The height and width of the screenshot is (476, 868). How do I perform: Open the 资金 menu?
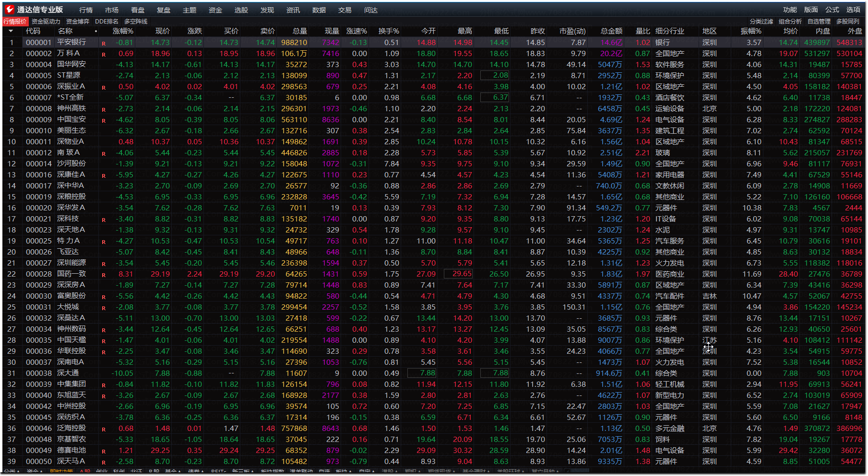pyautogui.click(x=215, y=10)
